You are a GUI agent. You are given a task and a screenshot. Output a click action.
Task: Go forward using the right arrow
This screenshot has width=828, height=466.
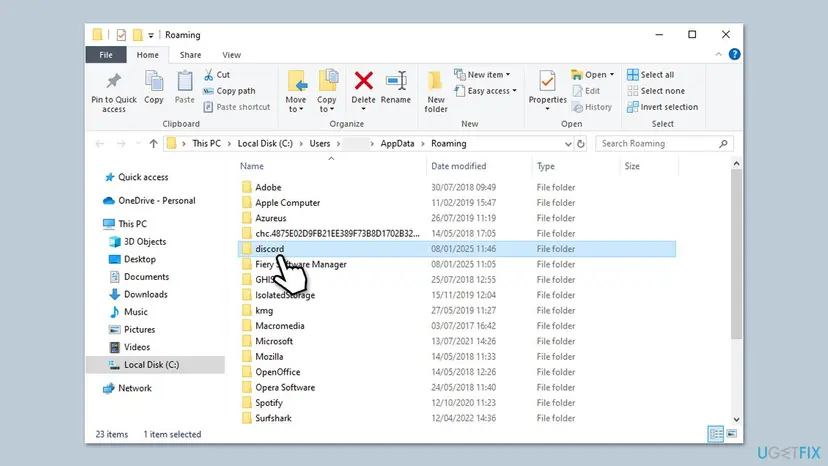point(121,144)
